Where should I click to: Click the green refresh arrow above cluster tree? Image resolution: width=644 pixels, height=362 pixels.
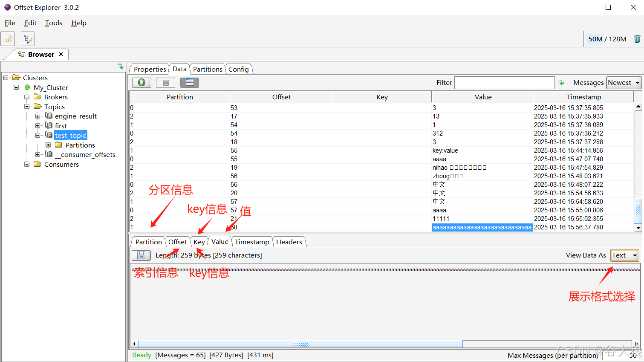coord(121,67)
